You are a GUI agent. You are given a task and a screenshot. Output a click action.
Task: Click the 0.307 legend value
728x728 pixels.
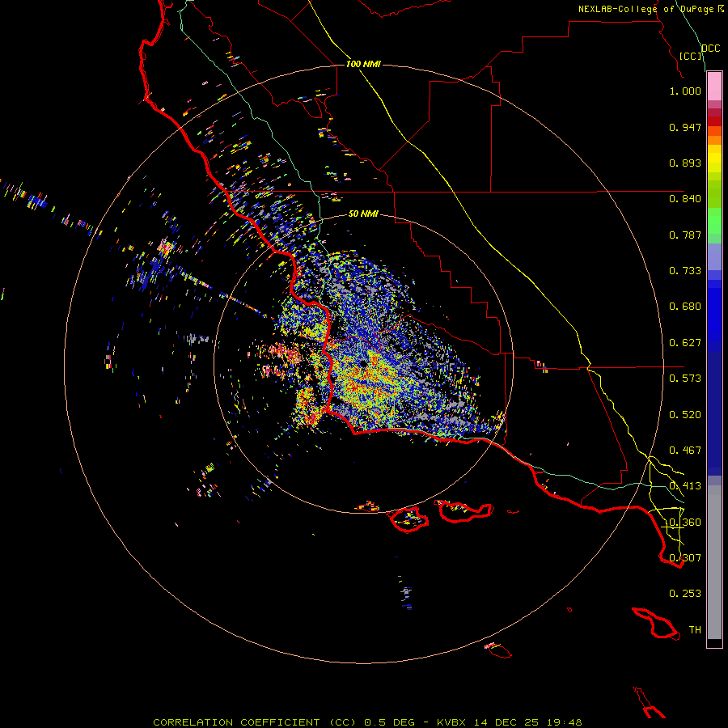pyautogui.click(x=685, y=558)
